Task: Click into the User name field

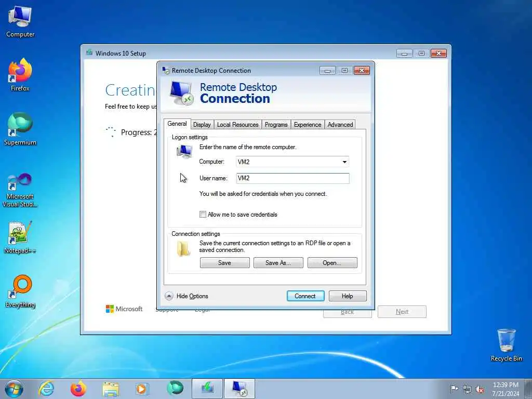Action: 293,178
